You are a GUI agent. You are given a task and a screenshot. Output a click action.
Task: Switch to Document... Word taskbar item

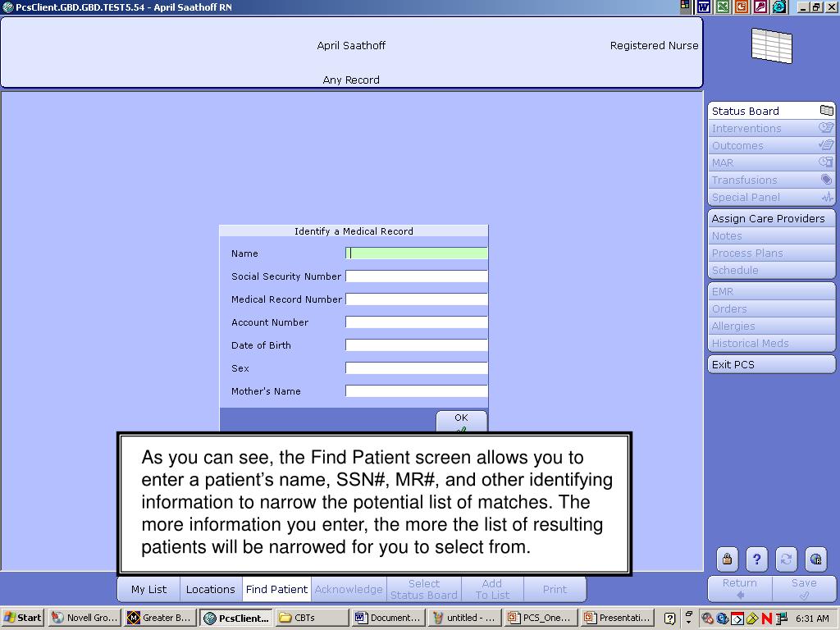pyautogui.click(x=388, y=618)
